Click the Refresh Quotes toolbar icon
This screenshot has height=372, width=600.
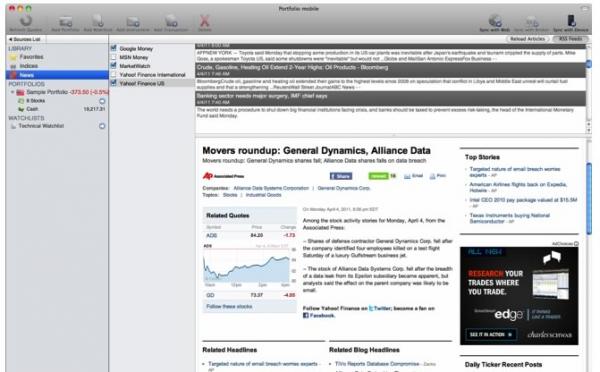(x=26, y=20)
